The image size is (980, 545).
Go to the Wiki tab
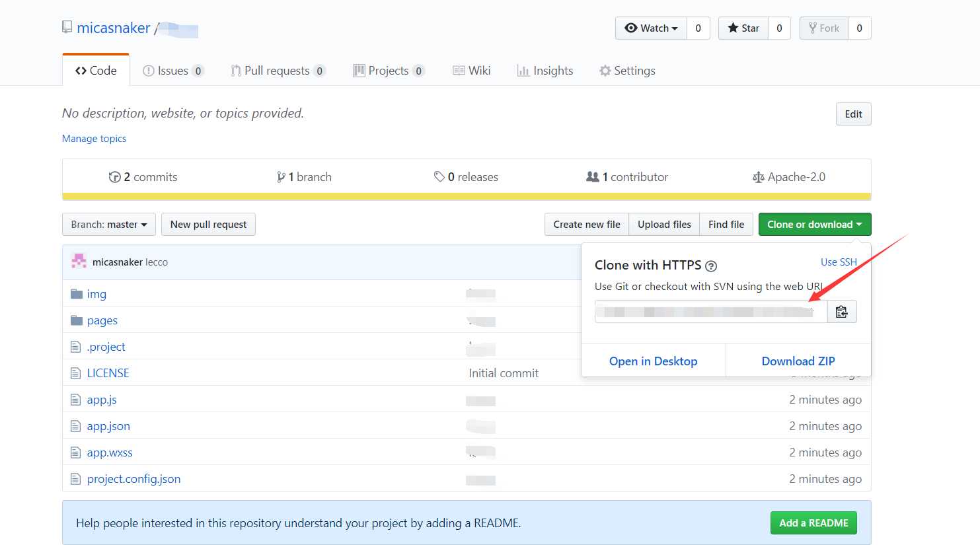[x=472, y=71]
